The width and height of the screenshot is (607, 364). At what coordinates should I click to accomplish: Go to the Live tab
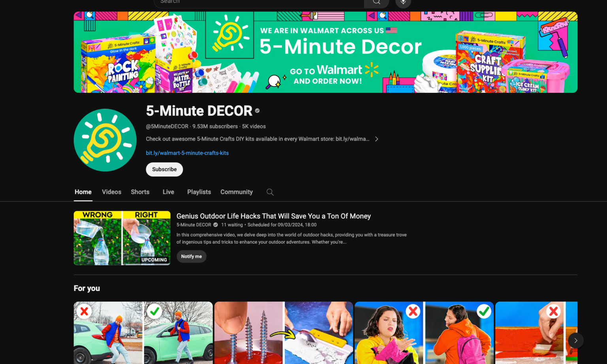168,192
